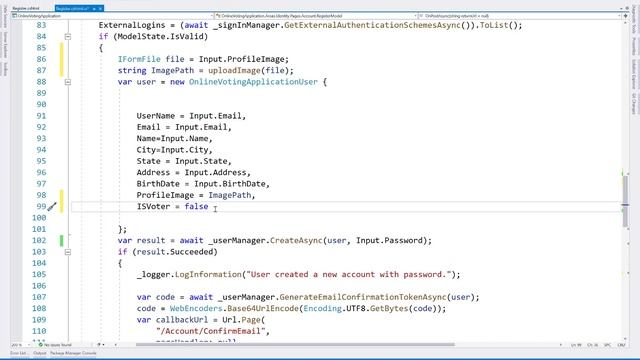This screenshot has height=360, width=640.
Task: Open the OnlineVotingApplication project dropdown
Action: coord(112,16)
